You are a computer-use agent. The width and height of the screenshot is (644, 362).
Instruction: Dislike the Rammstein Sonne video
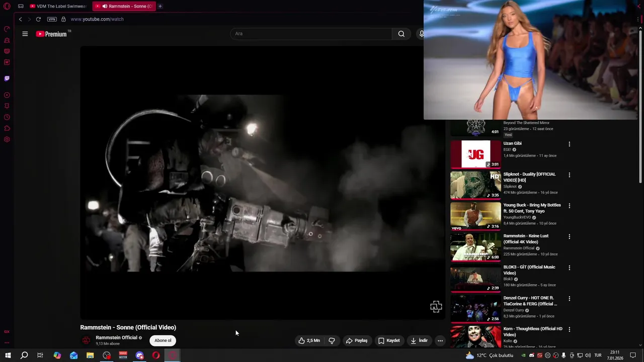332,340
